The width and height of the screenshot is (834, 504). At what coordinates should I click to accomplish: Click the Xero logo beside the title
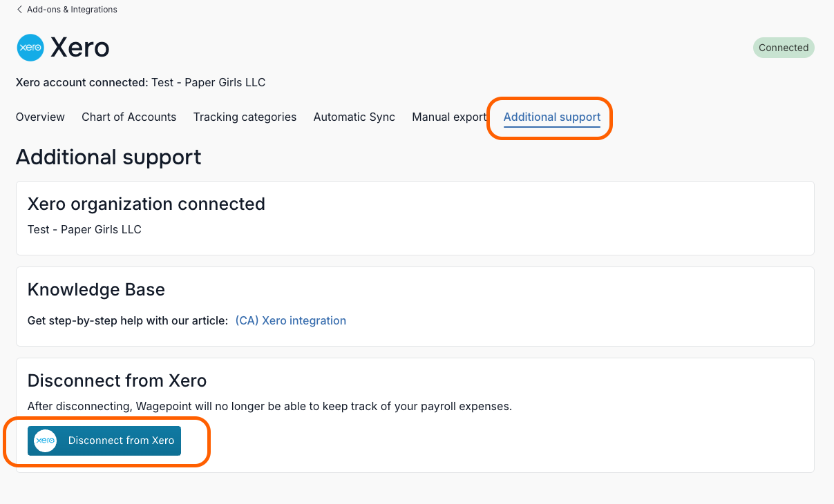pos(30,48)
